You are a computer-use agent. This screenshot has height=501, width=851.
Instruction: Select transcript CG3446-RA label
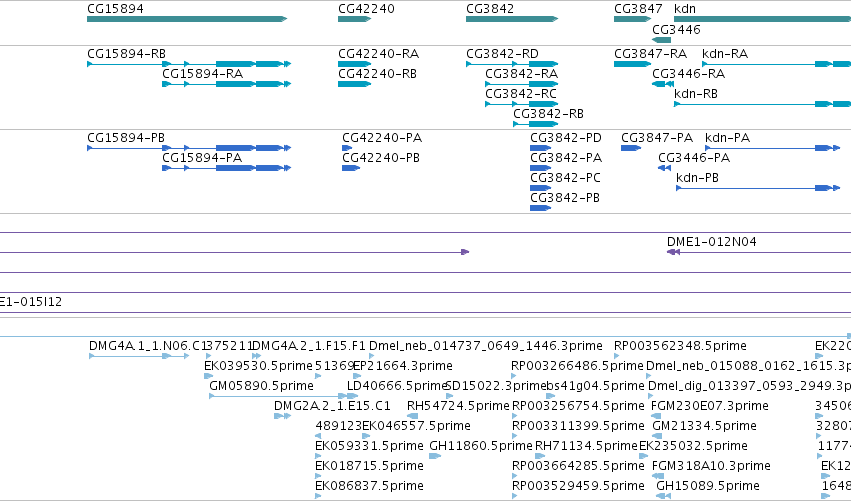click(x=689, y=74)
